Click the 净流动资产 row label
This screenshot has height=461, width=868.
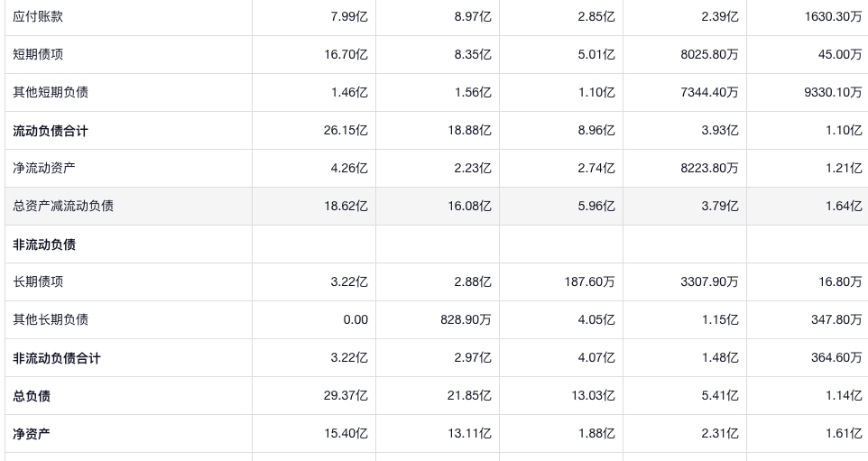tap(44, 168)
